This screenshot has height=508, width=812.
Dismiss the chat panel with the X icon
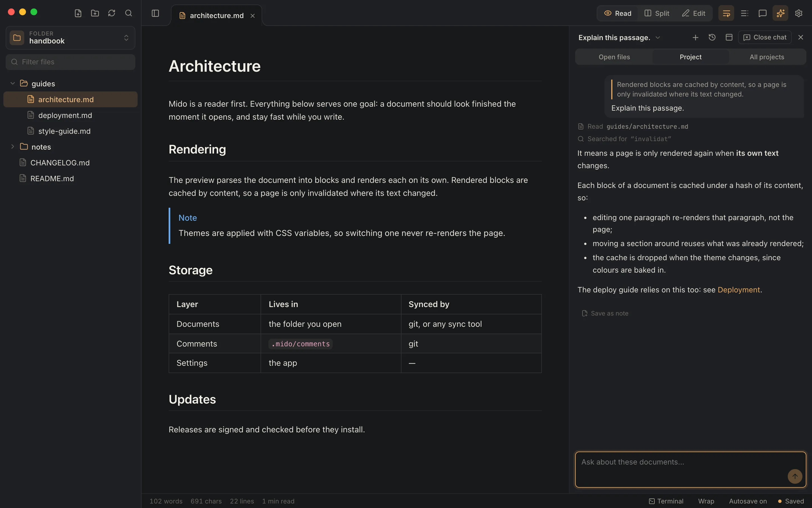(801, 37)
